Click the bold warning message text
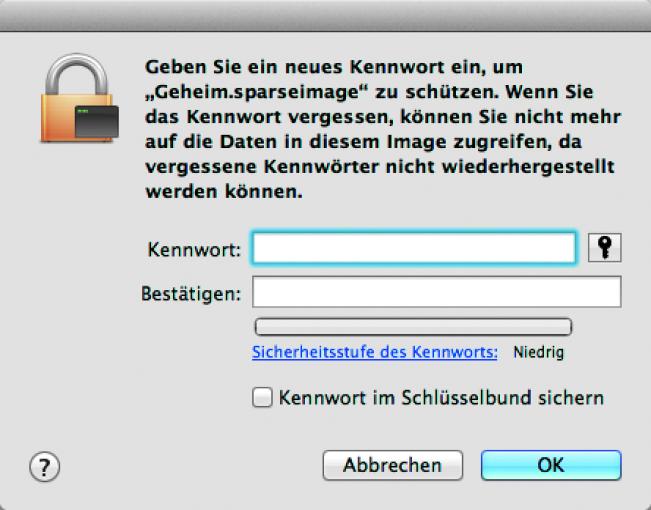651x510 pixels. tap(383, 129)
